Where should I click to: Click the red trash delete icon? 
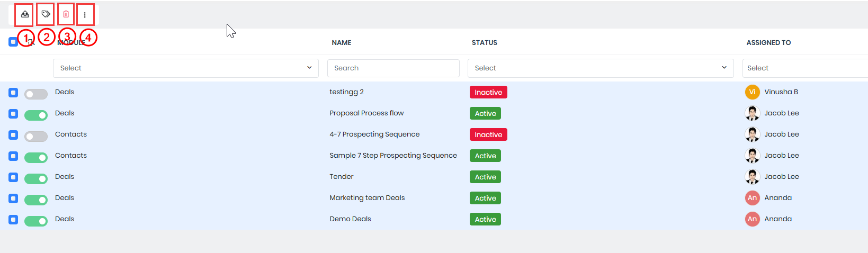point(66,14)
